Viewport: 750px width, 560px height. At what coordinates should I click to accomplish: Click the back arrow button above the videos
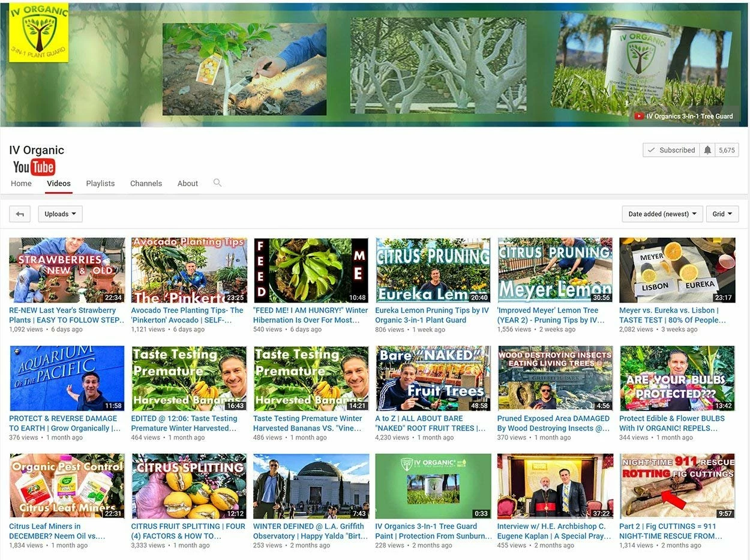tap(20, 214)
